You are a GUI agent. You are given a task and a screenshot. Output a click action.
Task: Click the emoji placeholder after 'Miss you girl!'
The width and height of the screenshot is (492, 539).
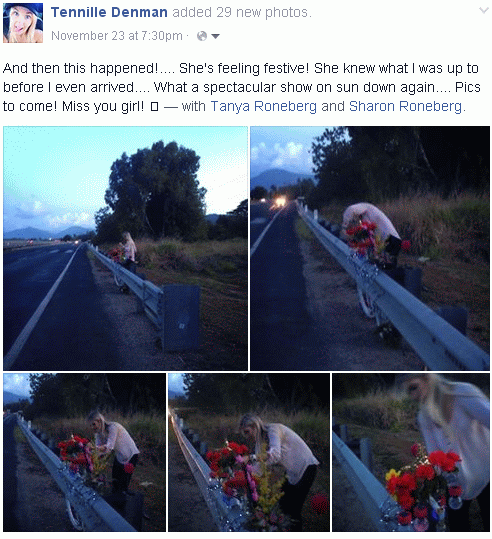pos(154,107)
